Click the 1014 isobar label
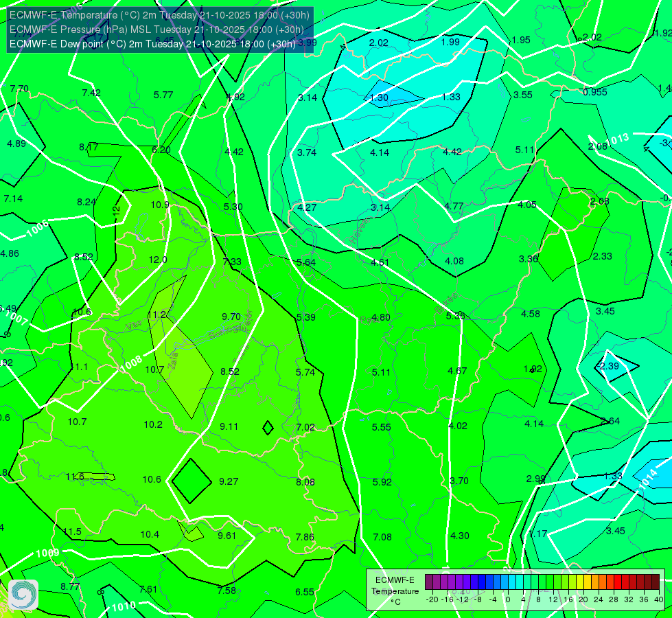 [x=647, y=479]
